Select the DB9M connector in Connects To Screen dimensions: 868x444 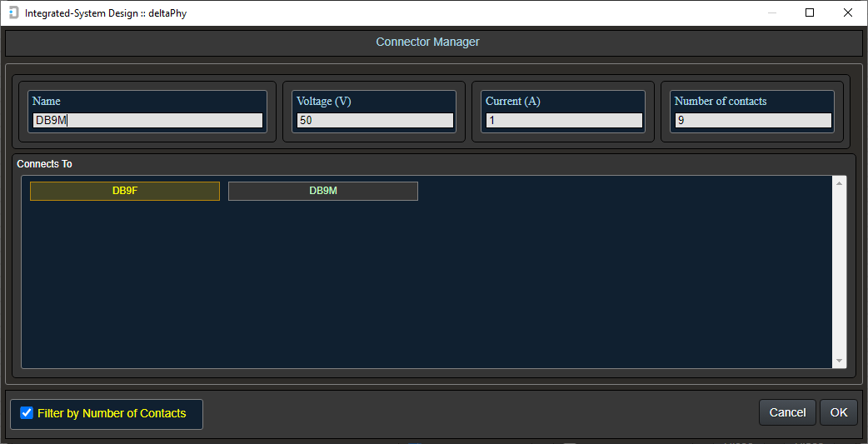pos(323,191)
